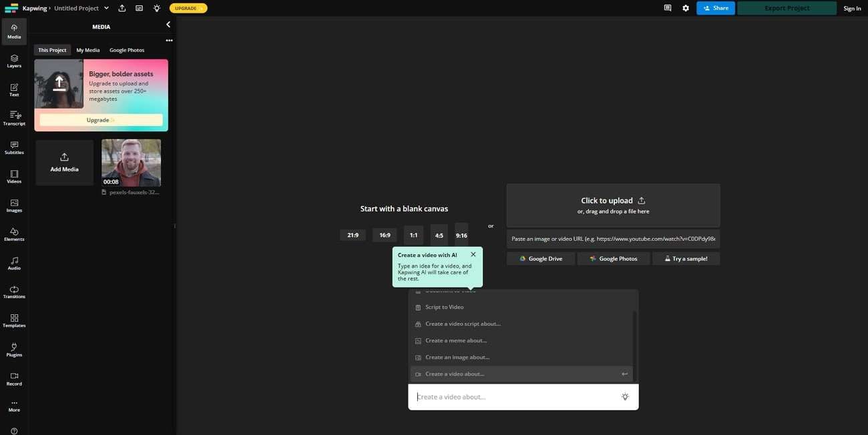868x435 pixels.
Task: Click the pexels-fauxels file name
Action: (134, 192)
